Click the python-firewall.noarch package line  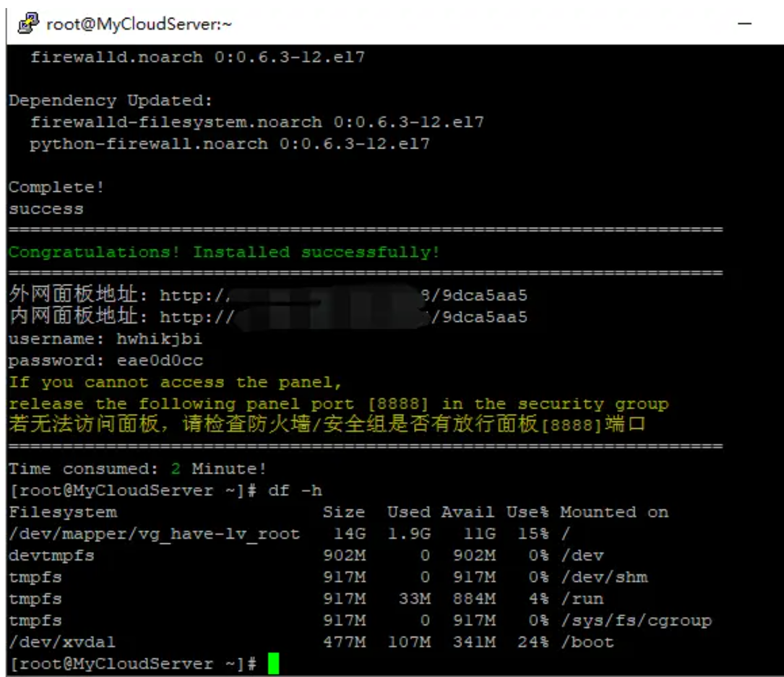(x=229, y=144)
